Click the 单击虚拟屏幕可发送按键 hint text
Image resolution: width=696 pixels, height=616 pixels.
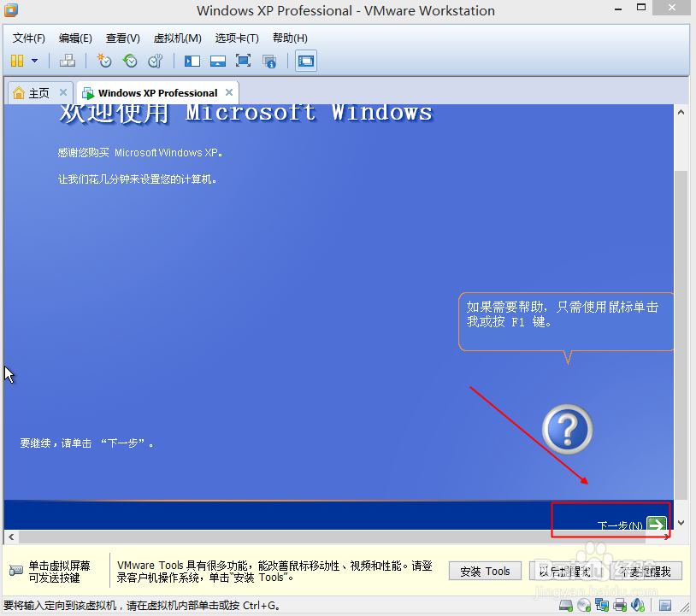coord(60,572)
